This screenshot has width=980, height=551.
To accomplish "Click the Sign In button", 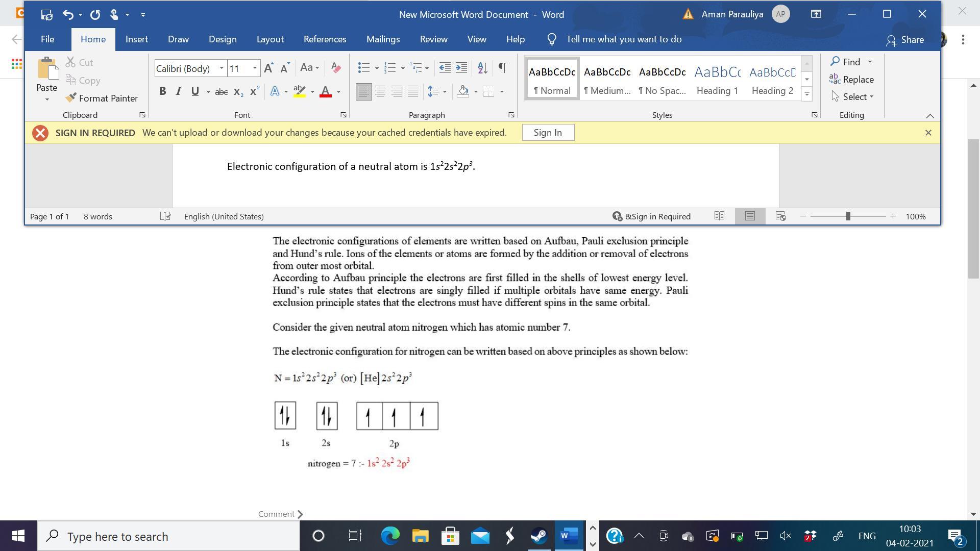I will (548, 133).
